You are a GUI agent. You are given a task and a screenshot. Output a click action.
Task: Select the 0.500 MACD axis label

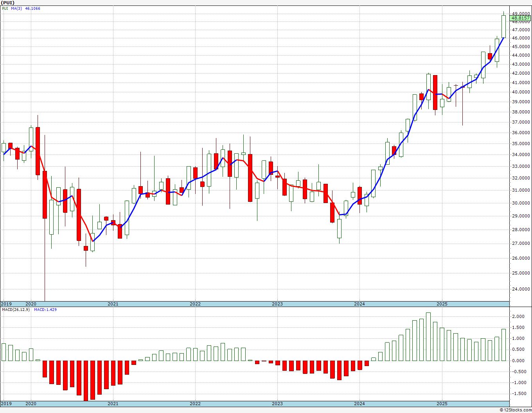tap(518, 349)
